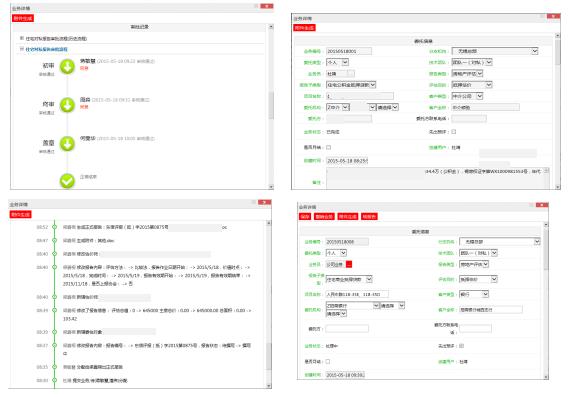Toggle the checkbox right of 处理中 status in lower-right form
Viewport: 569px width, 397px height.
pyautogui.click(x=461, y=346)
